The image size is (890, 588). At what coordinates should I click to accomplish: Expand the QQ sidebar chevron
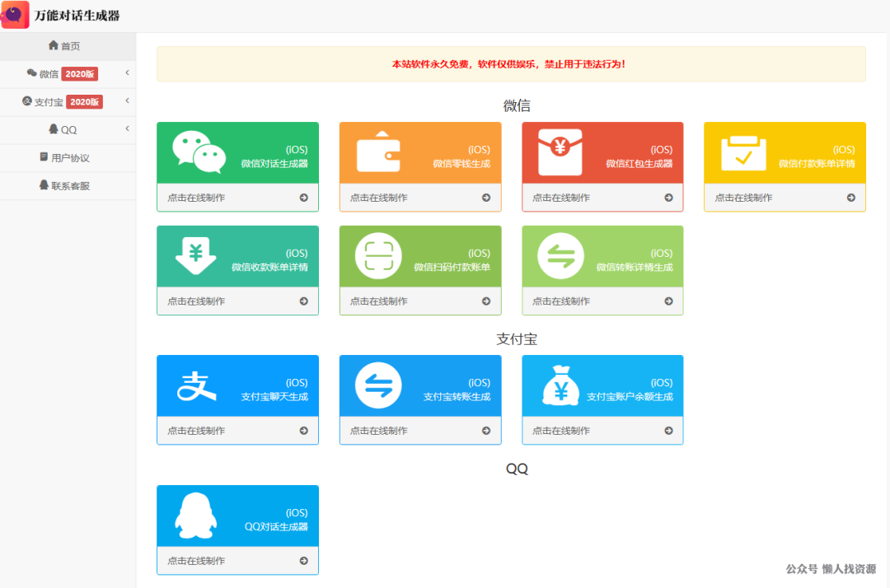click(x=127, y=128)
